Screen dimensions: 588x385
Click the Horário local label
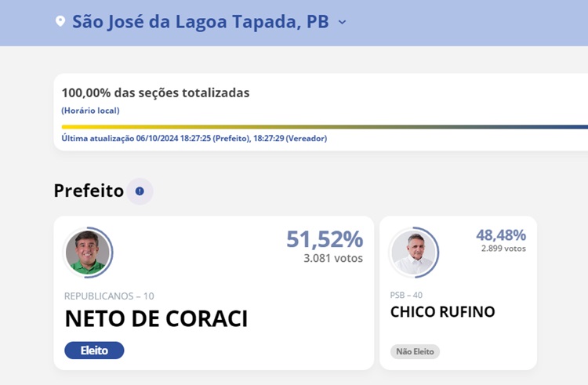90,111
